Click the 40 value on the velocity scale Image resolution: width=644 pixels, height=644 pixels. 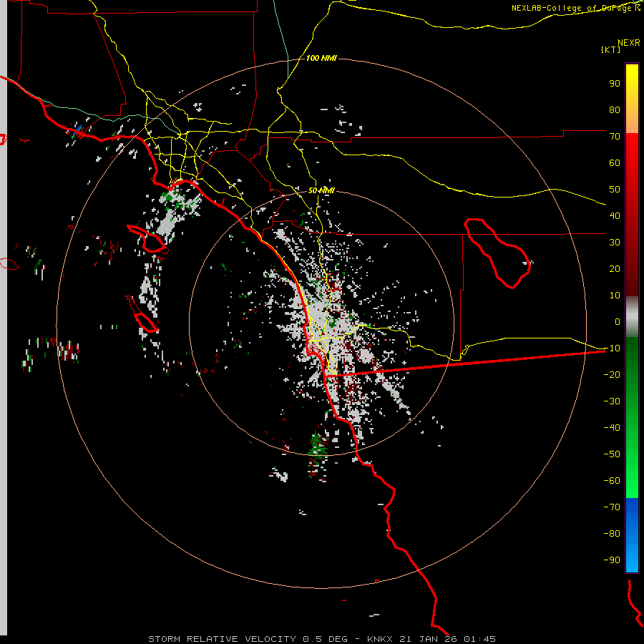click(x=615, y=216)
